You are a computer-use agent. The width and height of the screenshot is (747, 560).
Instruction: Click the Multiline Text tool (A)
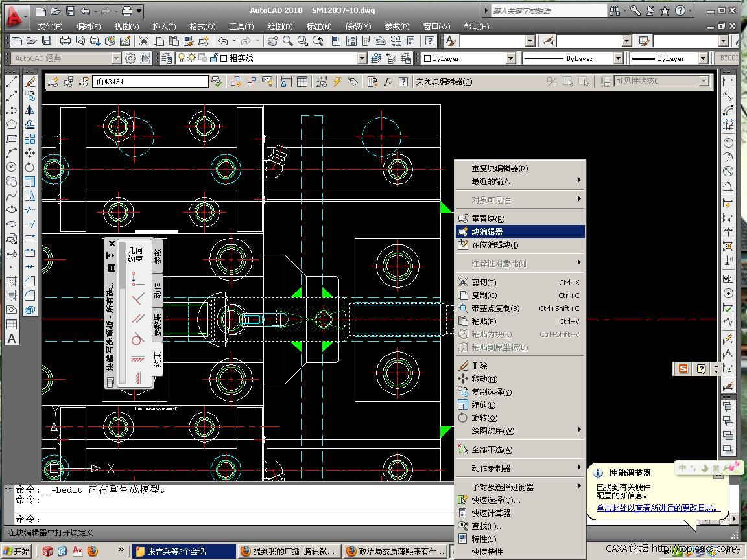[12, 338]
